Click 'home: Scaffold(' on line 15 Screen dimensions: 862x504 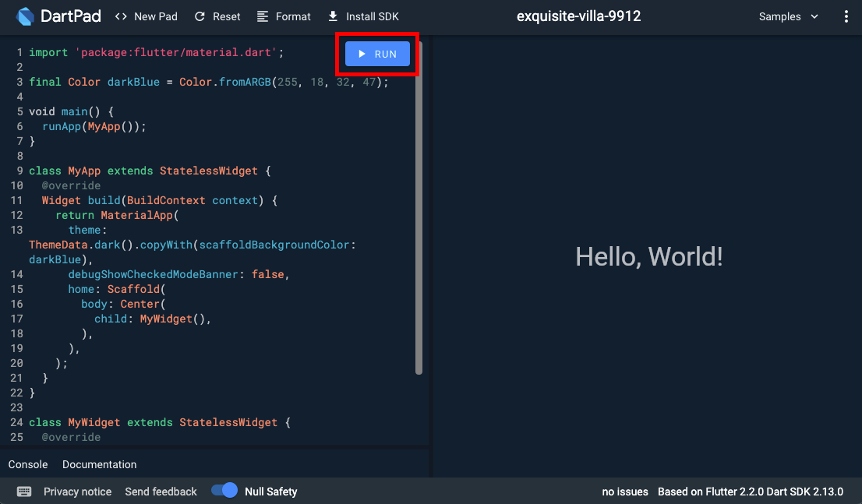click(117, 289)
